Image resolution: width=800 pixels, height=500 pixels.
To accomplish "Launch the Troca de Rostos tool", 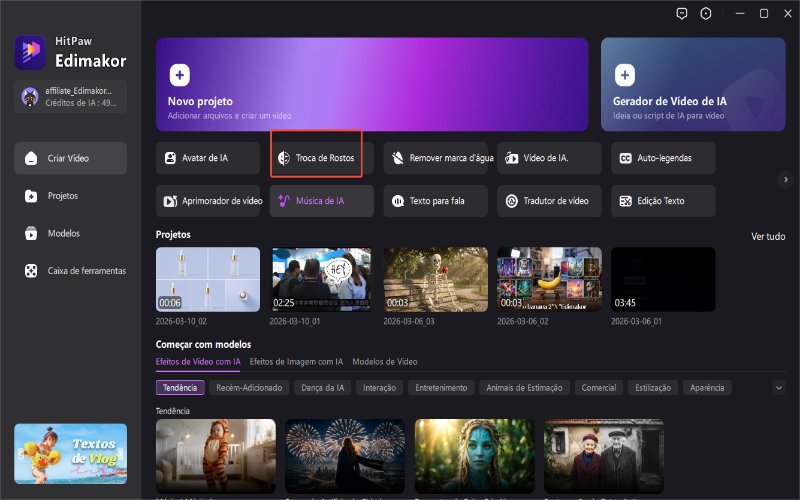I will click(x=321, y=158).
